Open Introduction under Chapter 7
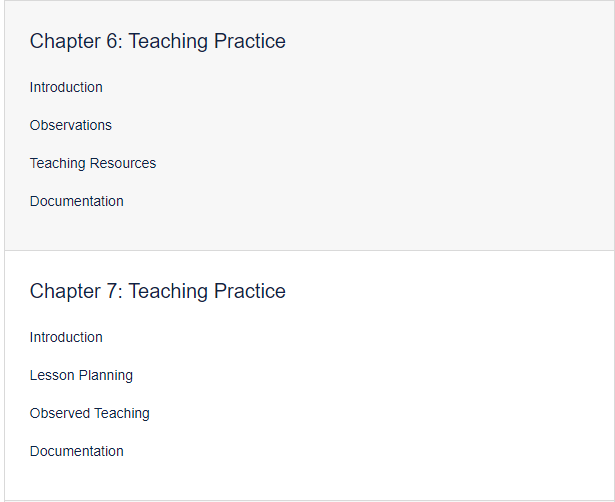The width and height of the screenshot is (615, 502). (x=66, y=337)
